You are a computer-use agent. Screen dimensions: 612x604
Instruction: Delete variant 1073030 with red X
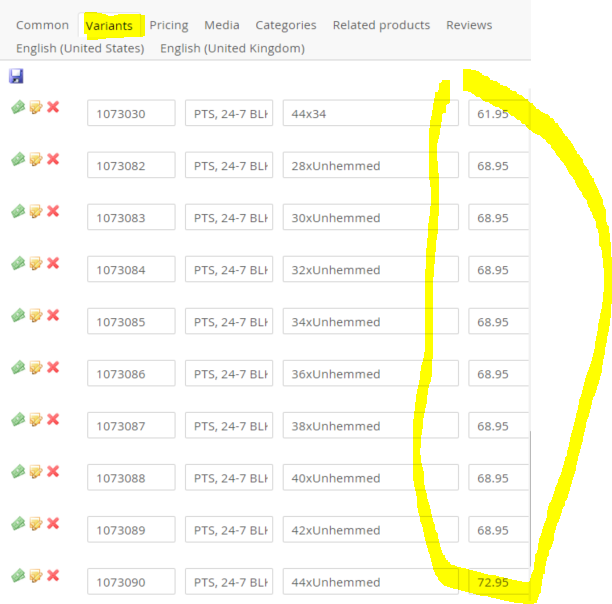[53, 107]
